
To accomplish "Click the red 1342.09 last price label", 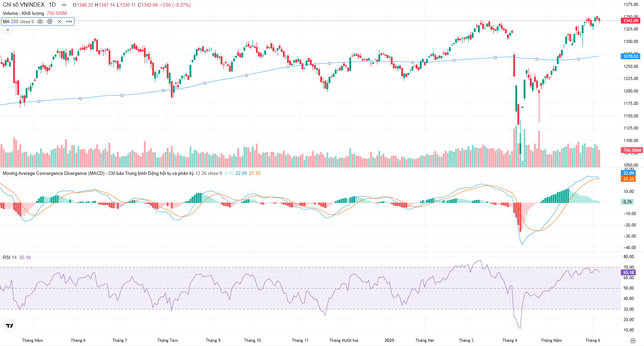I will [631, 21].
